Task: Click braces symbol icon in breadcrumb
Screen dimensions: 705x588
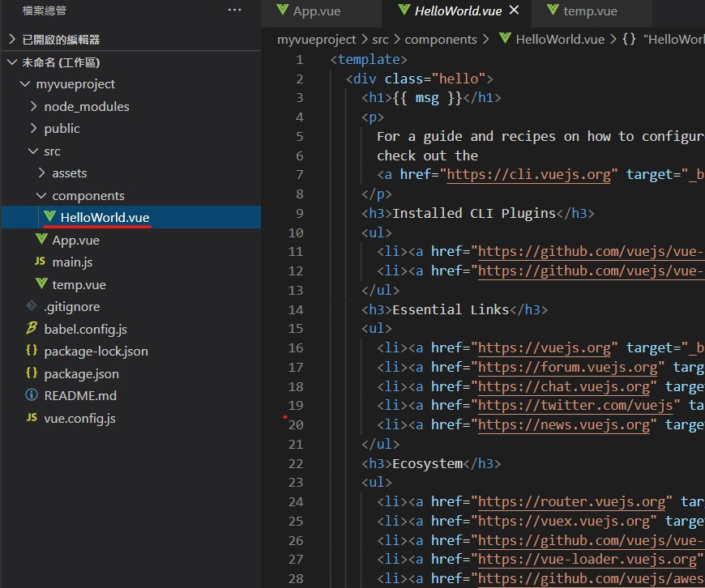Action: 629,39
